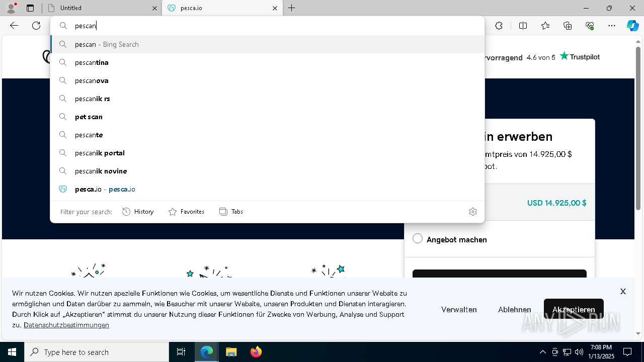
Task: Close the pesca.io tab
Action: tap(275, 8)
